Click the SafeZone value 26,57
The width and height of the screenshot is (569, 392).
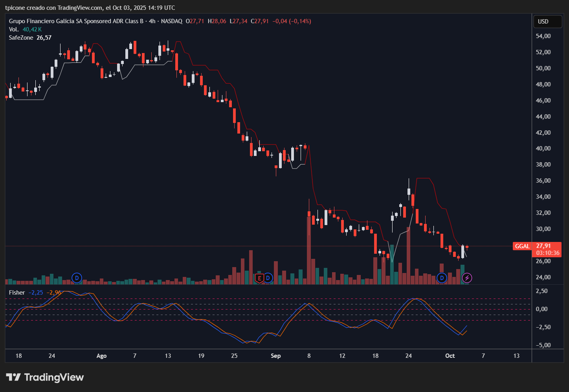pos(44,38)
